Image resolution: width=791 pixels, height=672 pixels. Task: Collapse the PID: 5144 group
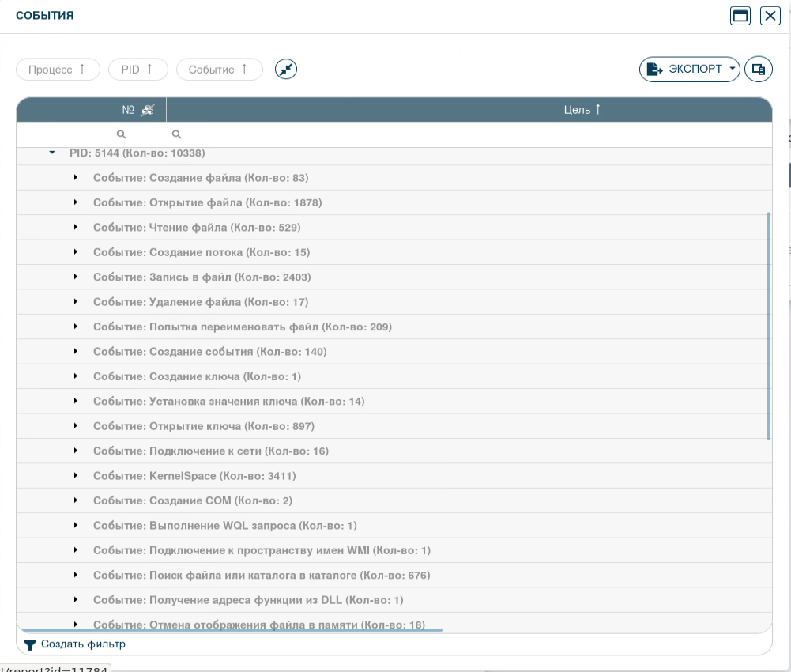tap(52, 153)
